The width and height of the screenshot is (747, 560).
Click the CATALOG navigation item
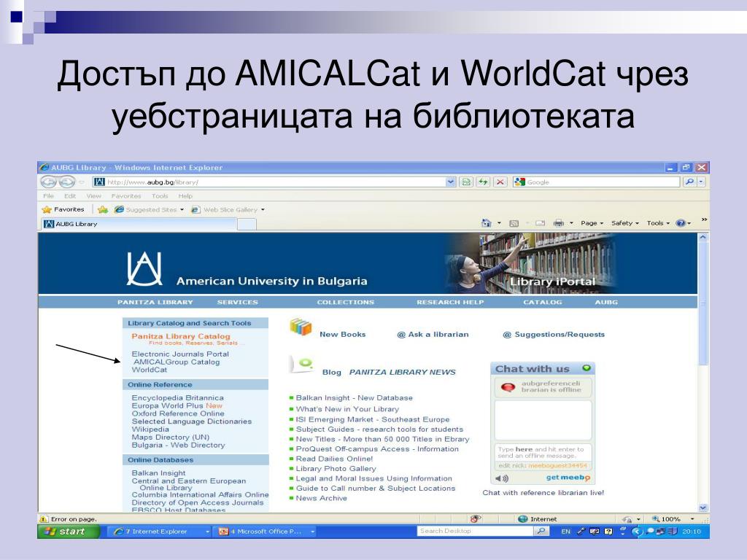click(x=542, y=302)
